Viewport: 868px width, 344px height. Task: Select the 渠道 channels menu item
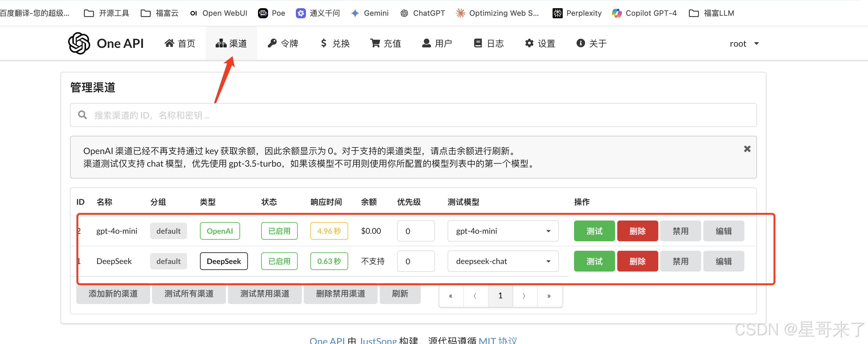tap(231, 43)
